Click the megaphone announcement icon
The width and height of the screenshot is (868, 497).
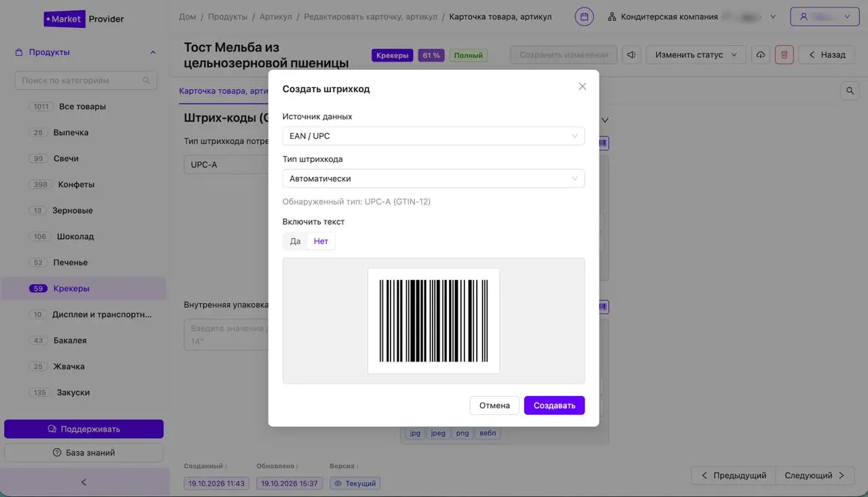[x=631, y=55]
